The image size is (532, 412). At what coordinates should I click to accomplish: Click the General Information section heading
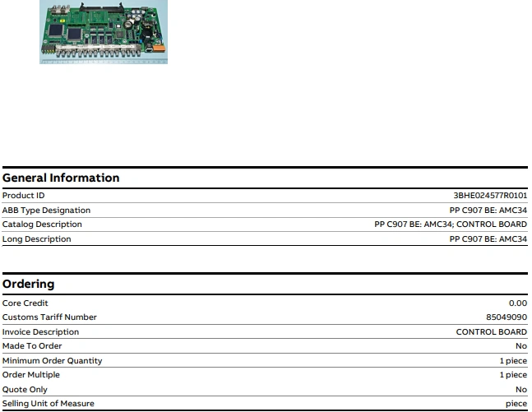60,178
